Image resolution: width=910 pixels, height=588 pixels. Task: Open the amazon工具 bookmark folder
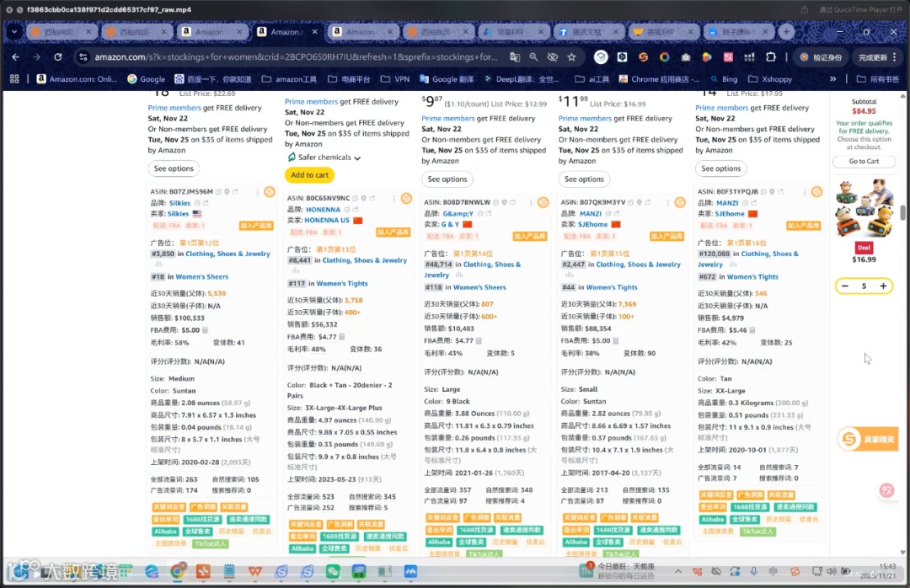click(289, 79)
